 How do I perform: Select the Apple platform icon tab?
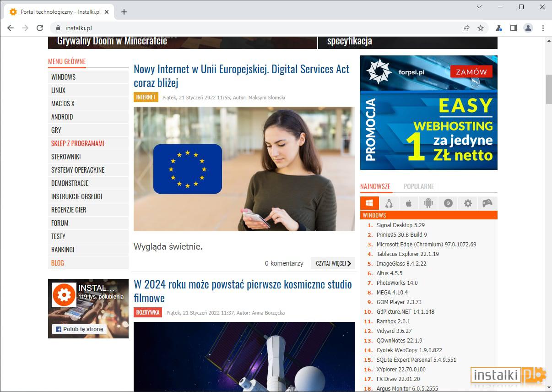pos(409,203)
